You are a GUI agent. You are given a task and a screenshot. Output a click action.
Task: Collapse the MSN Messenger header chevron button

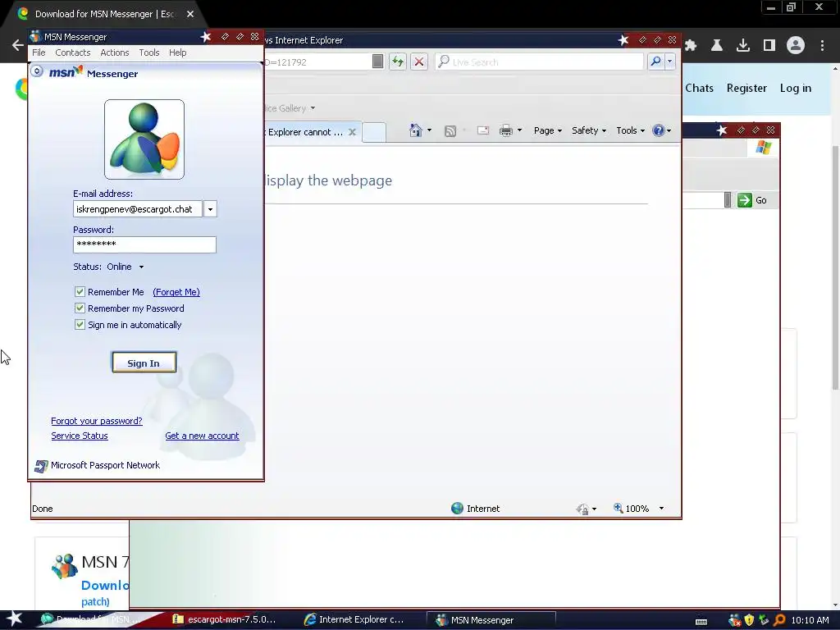36,71
